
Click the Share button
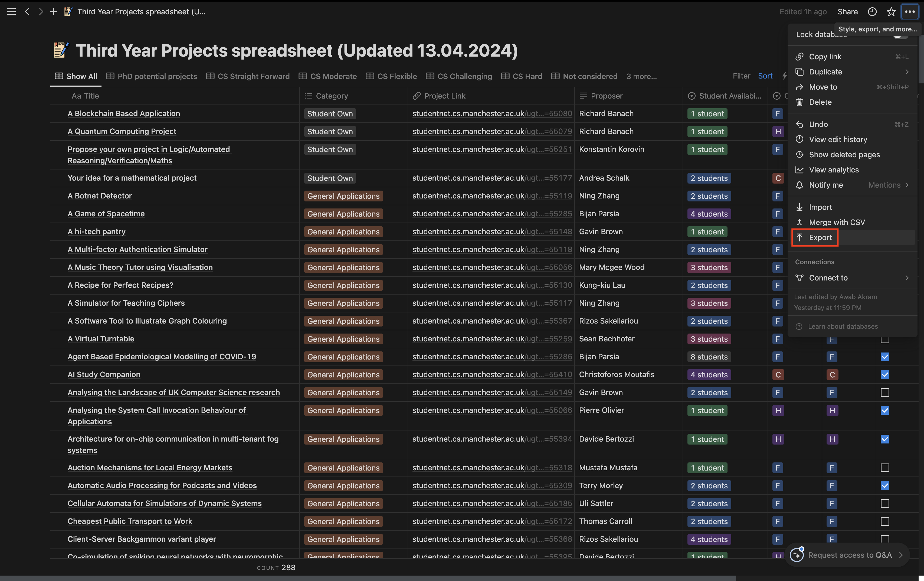tap(847, 12)
